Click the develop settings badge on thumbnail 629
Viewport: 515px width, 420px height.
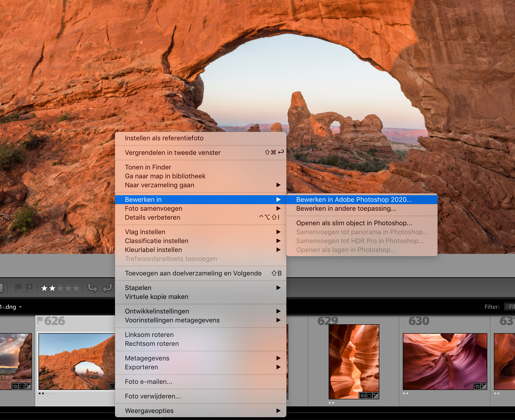point(376,396)
